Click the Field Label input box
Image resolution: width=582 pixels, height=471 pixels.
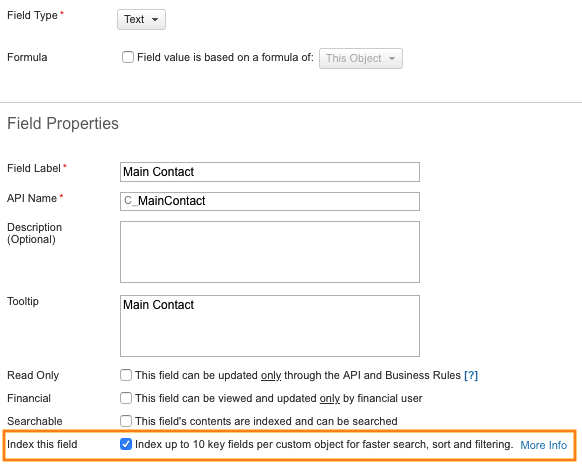tap(270, 172)
